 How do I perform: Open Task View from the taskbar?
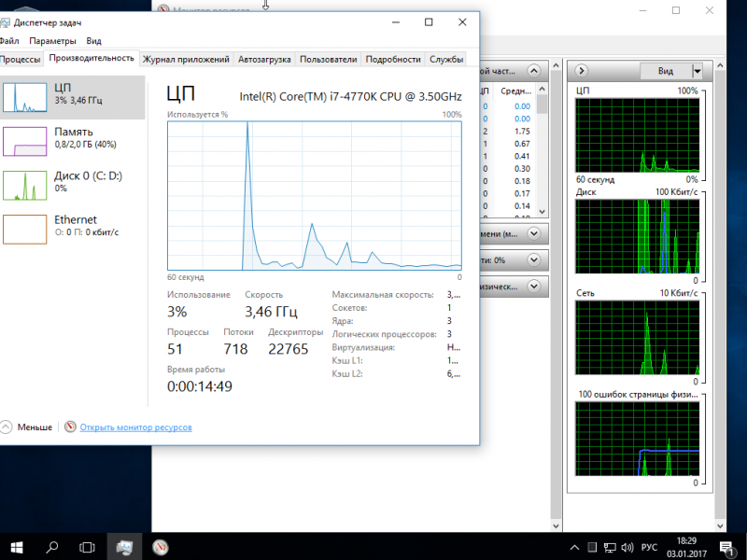(x=87, y=547)
